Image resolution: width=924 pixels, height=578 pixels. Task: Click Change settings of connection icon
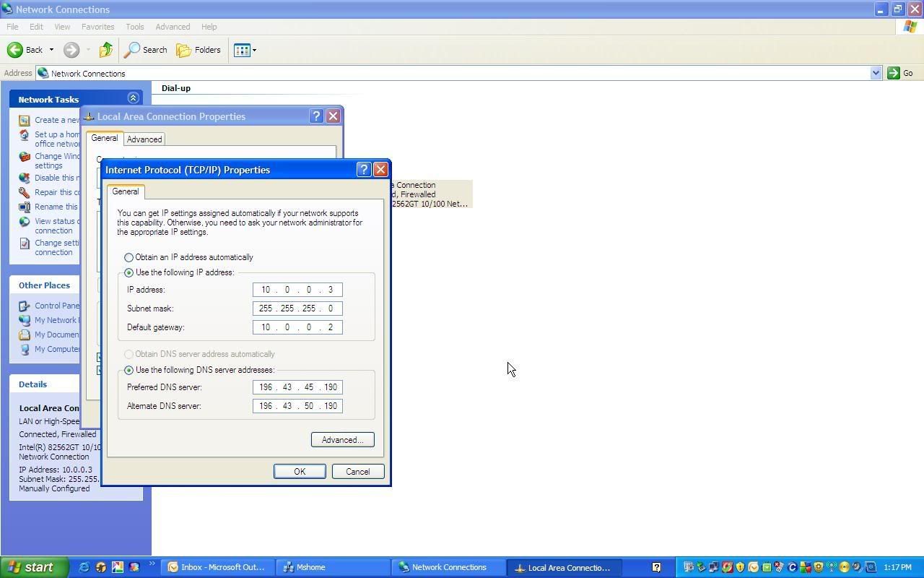pos(25,243)
